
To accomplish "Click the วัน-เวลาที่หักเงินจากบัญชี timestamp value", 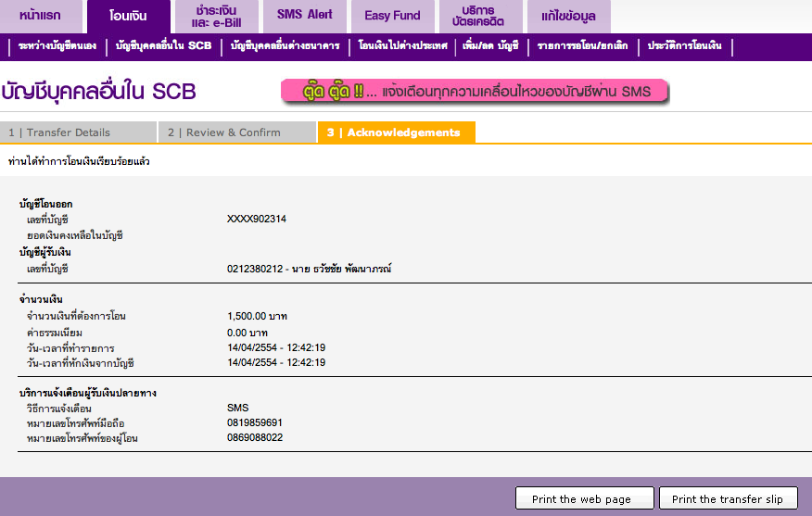I will tap(276, 363).
